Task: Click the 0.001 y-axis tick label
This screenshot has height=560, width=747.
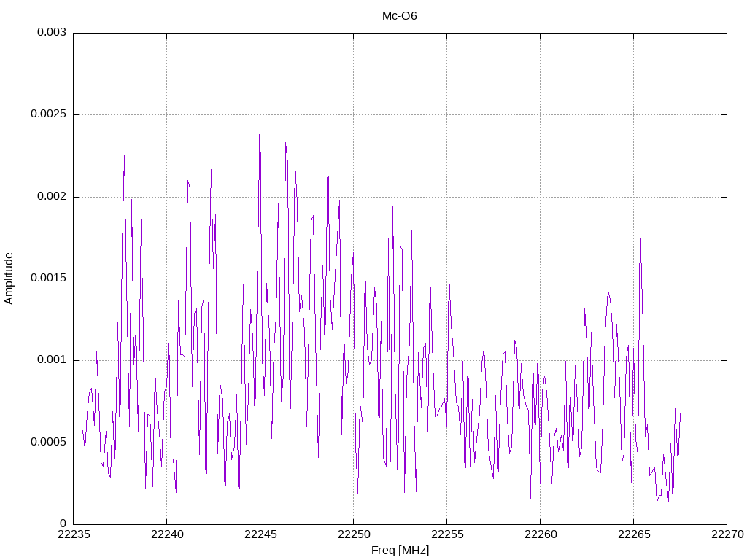Action: [52, 360]
